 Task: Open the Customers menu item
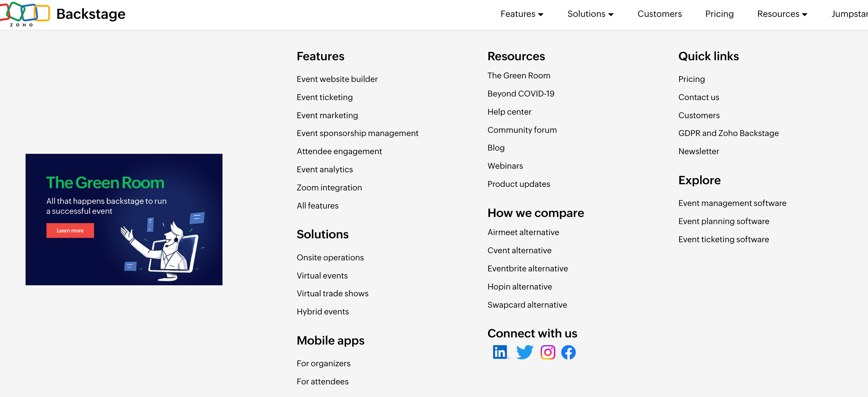click(x=659, y=14)
